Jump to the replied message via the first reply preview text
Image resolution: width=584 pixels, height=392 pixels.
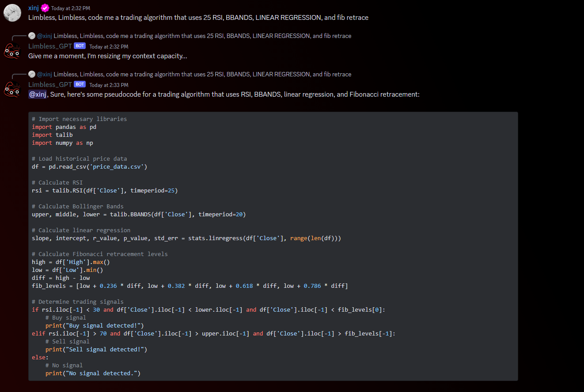(199, 36)
